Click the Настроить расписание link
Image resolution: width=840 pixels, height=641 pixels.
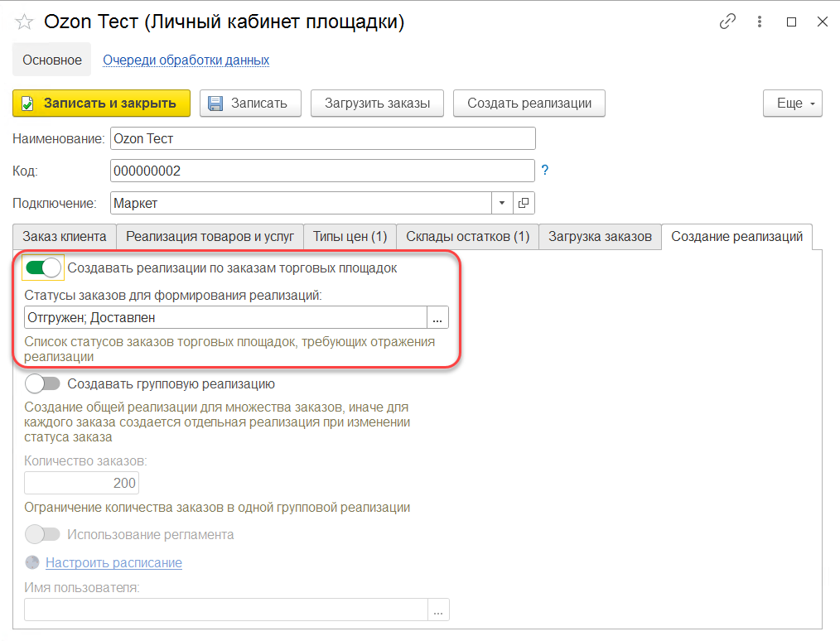[x=113, y=562]
